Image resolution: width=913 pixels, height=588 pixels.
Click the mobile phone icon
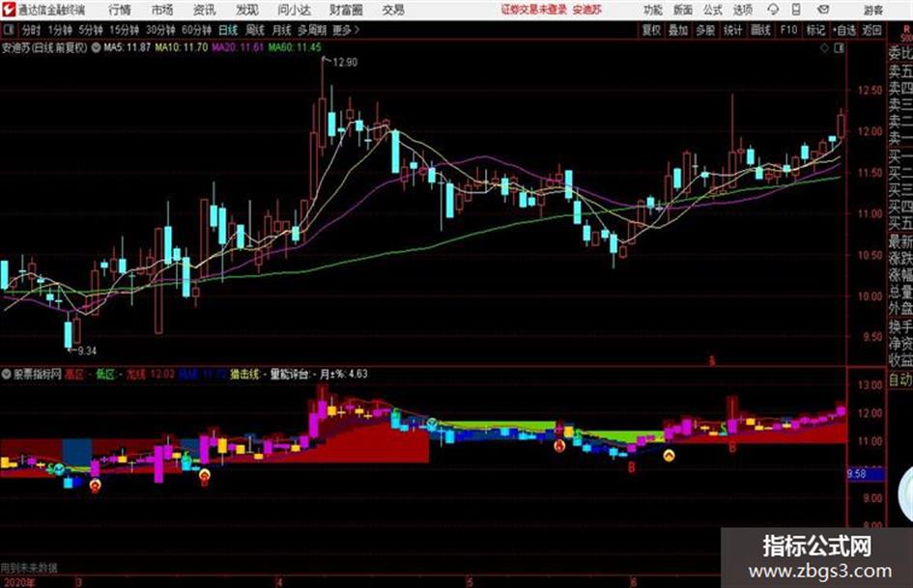796,10
